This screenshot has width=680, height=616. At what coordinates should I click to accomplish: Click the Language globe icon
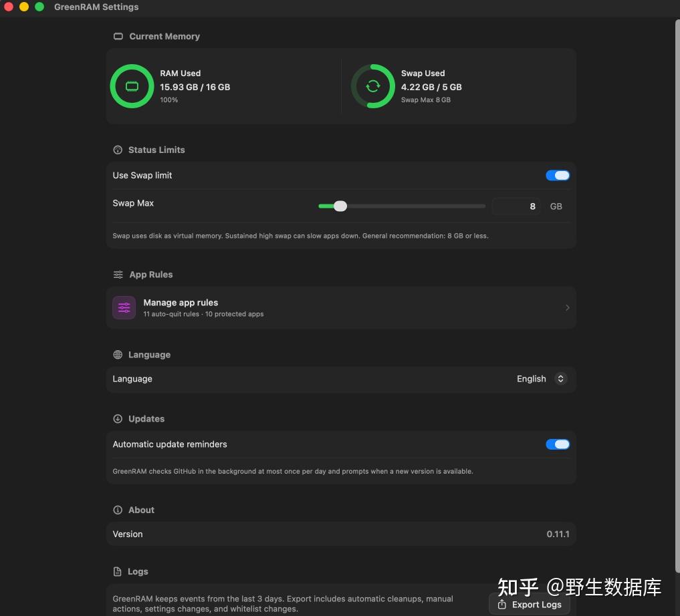(118, 355)
